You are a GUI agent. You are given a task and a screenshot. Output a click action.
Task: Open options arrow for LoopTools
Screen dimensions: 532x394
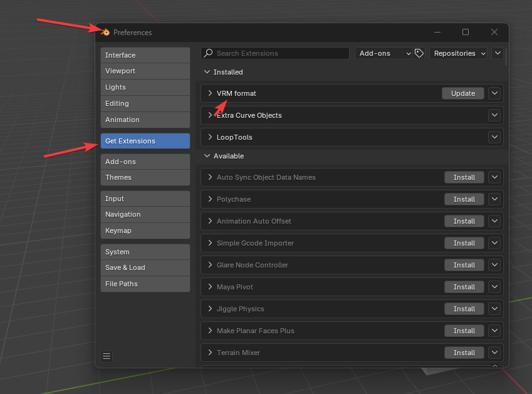pyautogui.click(x=495, y=137)
